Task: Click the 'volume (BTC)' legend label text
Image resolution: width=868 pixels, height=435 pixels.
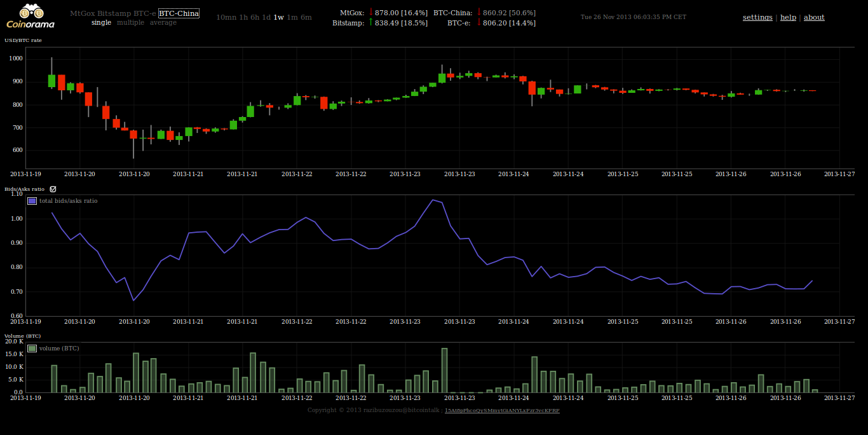Action: [x=59, y=349]
